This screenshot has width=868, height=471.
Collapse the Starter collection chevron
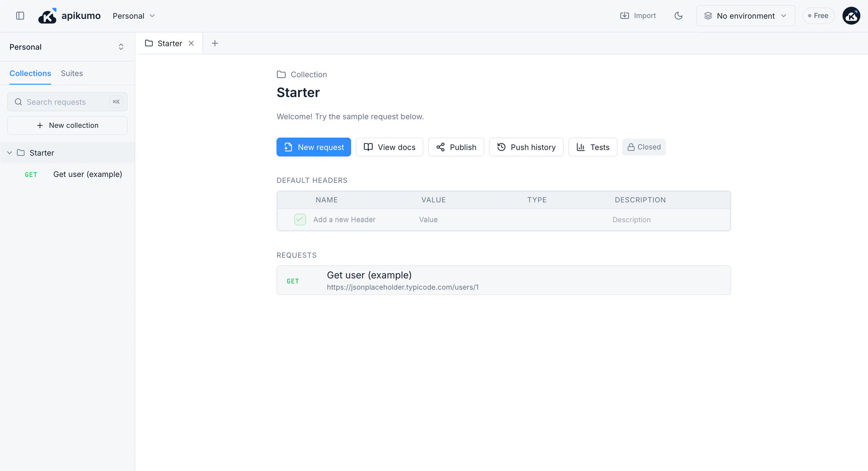tap(9, 152)
